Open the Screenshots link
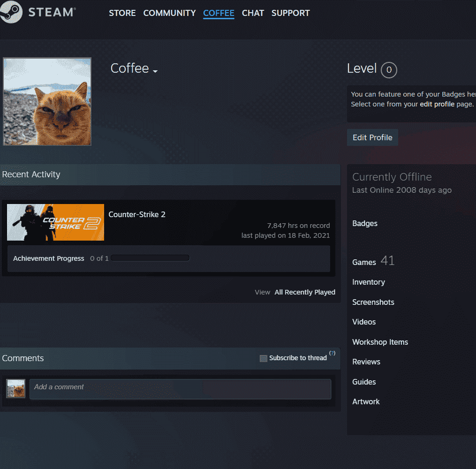The height and width of the screenshot is (469, 476). click(373, 302)
